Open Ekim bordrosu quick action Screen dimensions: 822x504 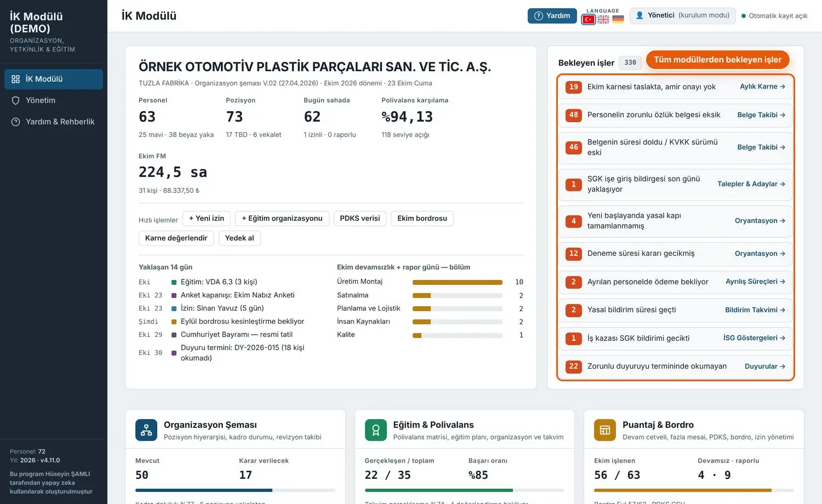click(422, 218)
